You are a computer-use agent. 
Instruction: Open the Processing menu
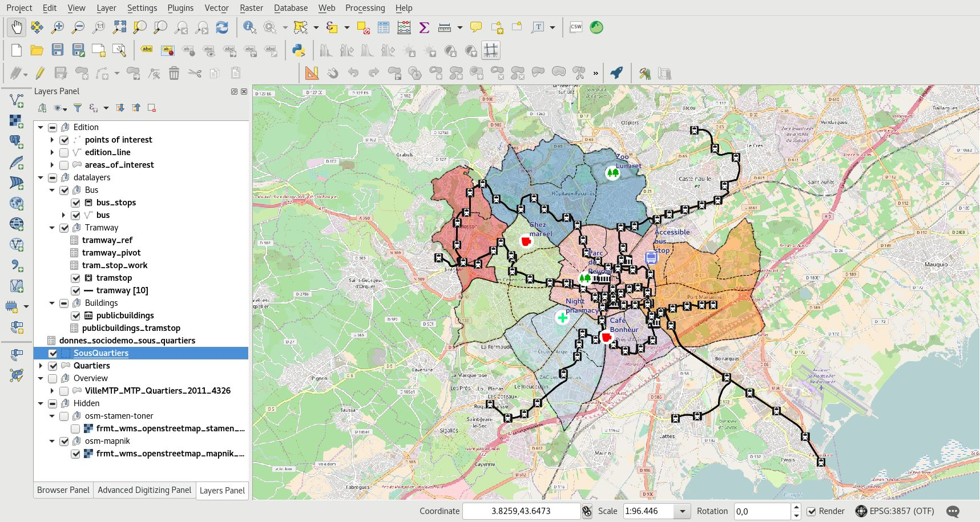click(365, 8)
